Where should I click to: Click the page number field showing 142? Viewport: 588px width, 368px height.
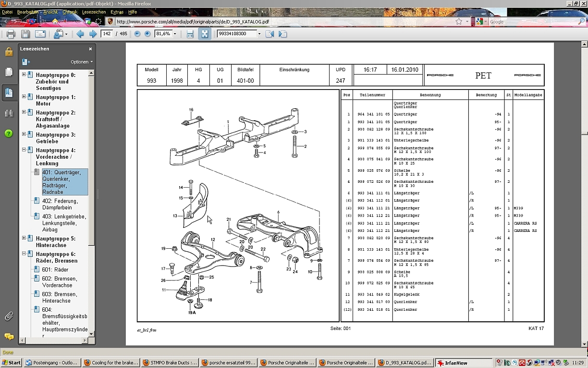tap(107, 34)
